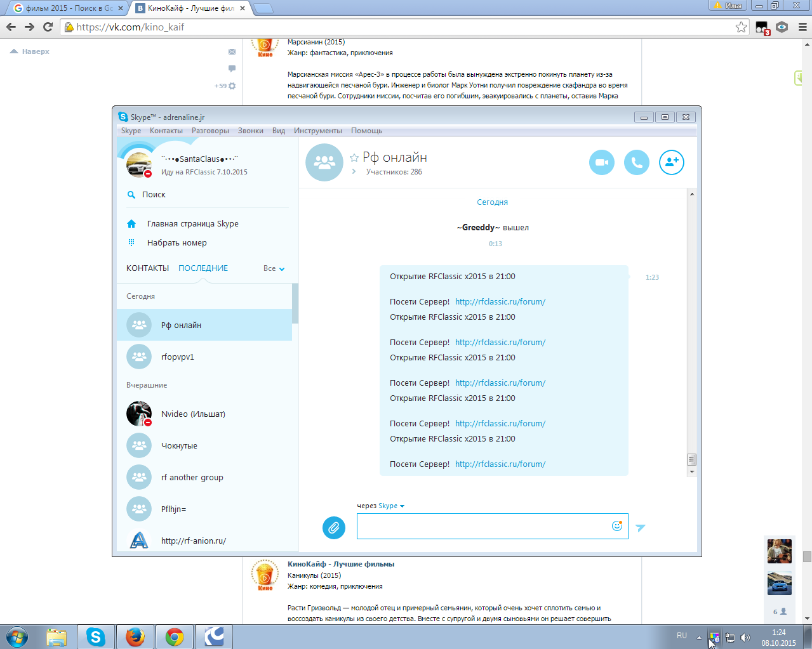Screen dimensions: 812x649
Task: Click the Skype taskbar icon
Action: point(96,637)
